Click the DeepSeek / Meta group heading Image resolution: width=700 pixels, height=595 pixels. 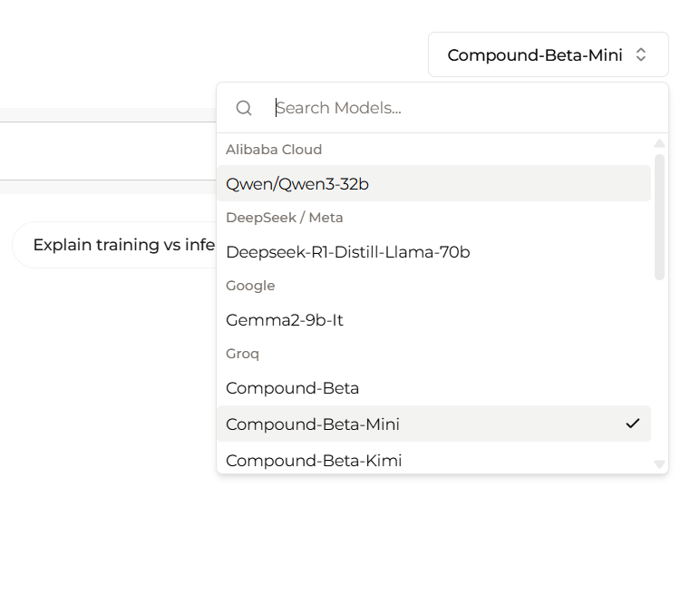tap(285, 218)
